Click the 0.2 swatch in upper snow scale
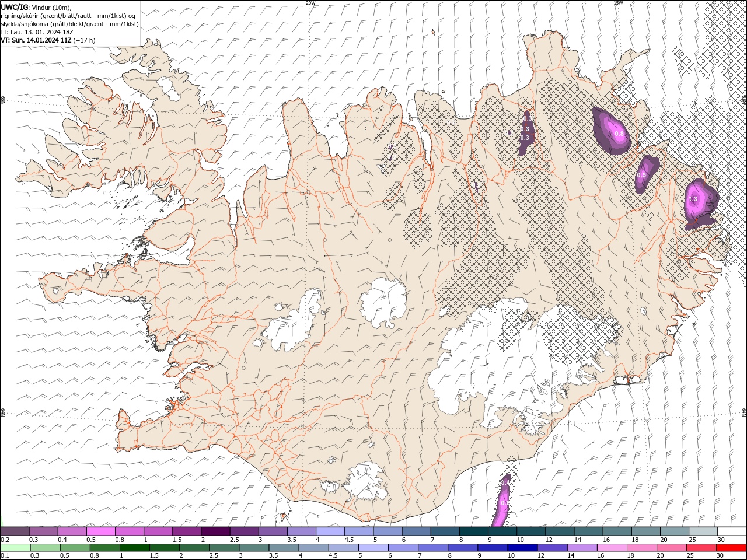The image size is (747, 560). (x=15, y=531)
